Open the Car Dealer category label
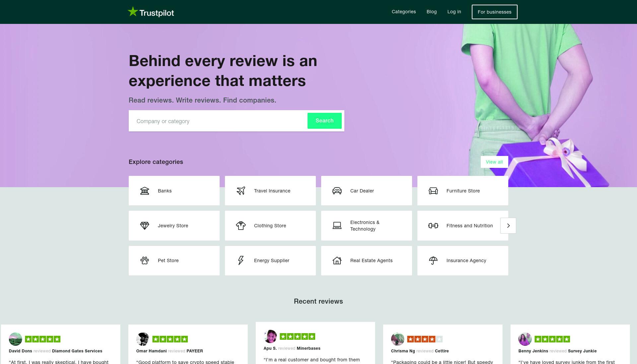The width and height of the screenshot is (637, 364). coord(362,191)
